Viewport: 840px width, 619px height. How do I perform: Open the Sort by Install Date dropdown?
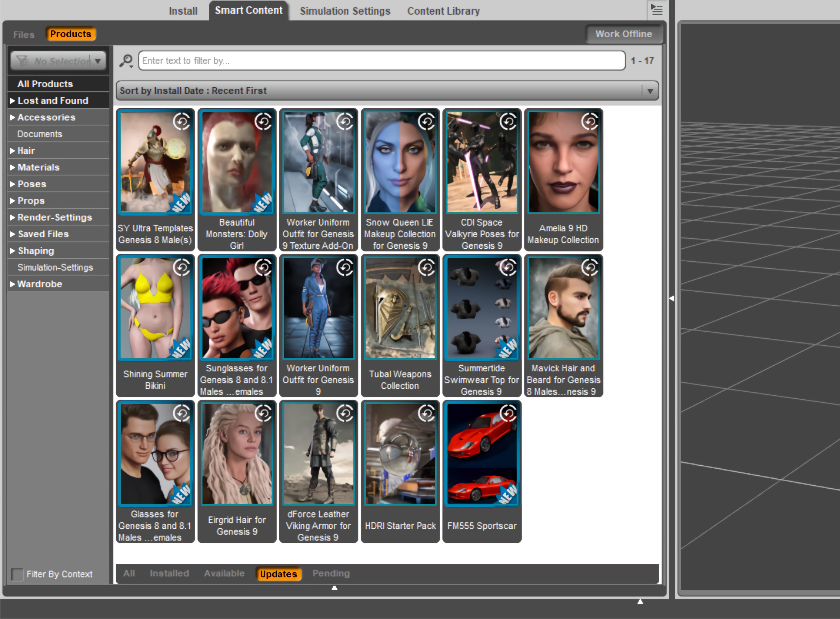387,91
